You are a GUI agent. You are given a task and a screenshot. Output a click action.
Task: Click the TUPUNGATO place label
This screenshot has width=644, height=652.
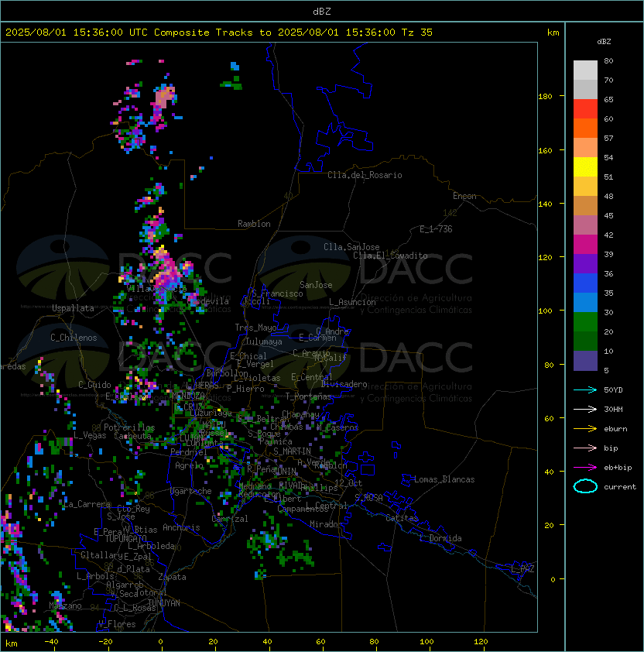coord(125,539)
